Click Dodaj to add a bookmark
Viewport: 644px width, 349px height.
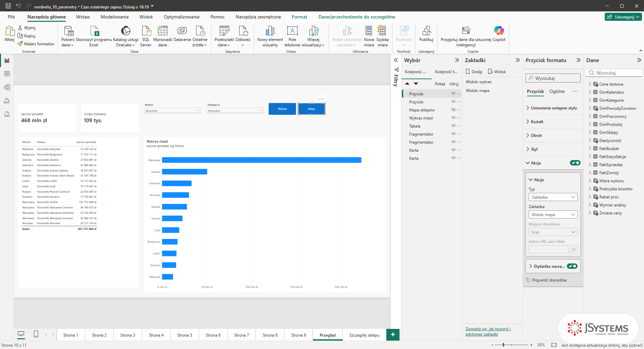point(474,71)
